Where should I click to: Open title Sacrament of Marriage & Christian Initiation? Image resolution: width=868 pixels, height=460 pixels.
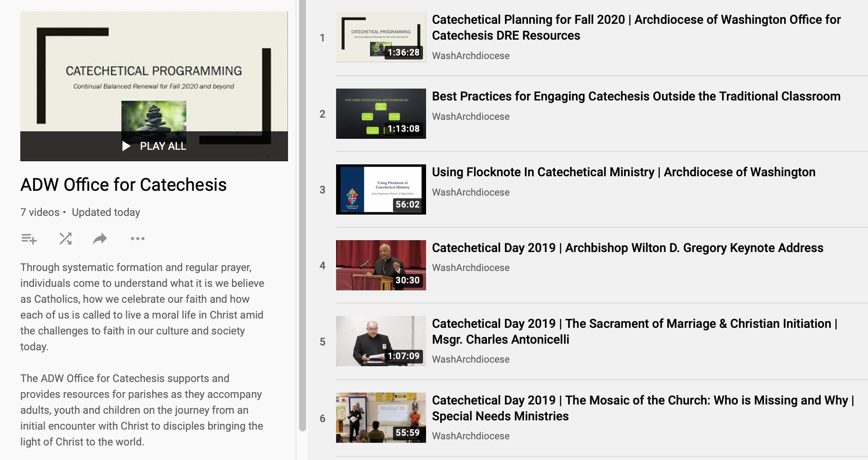[x=635, y=331]
